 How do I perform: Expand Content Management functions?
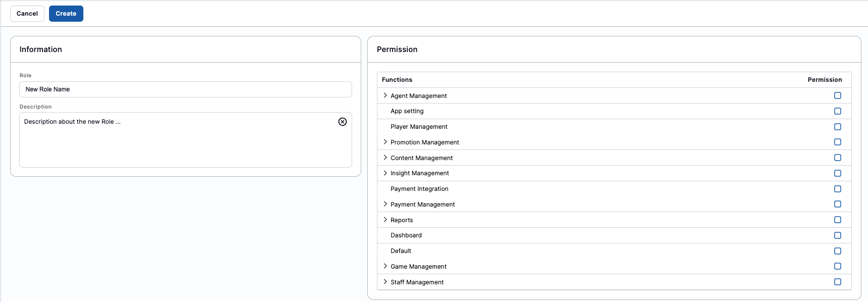coord(385,158)
